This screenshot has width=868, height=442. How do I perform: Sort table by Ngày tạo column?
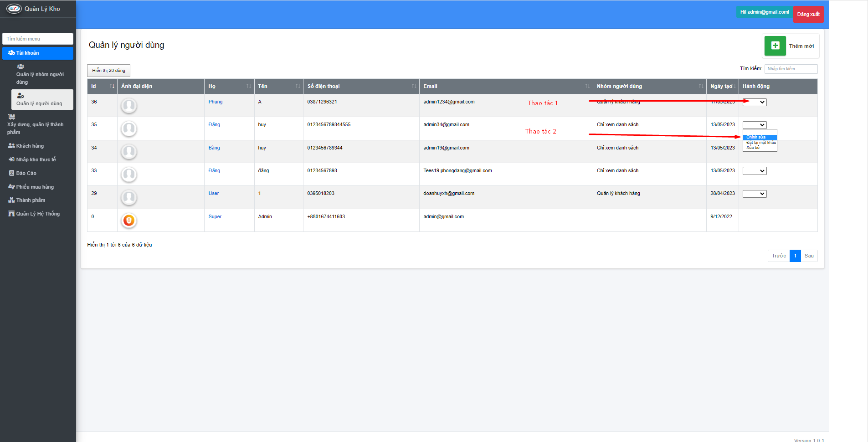(x=723, y=86)
